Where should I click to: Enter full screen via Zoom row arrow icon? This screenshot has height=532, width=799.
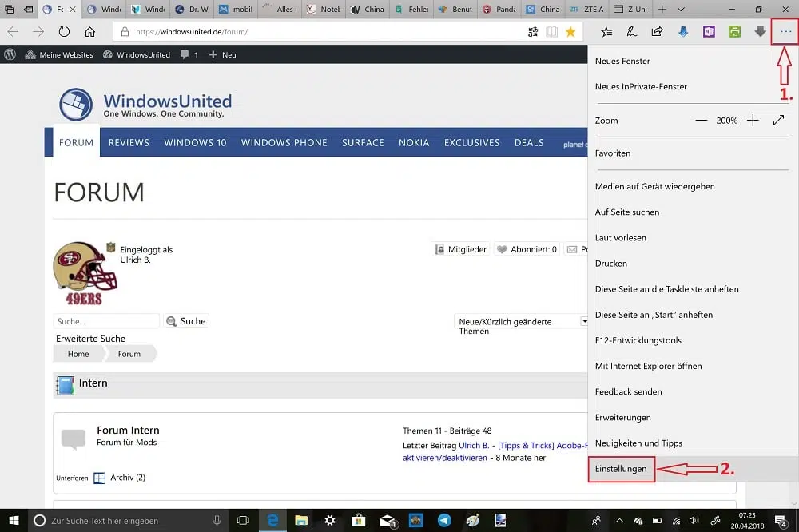(x=778, y=121)
